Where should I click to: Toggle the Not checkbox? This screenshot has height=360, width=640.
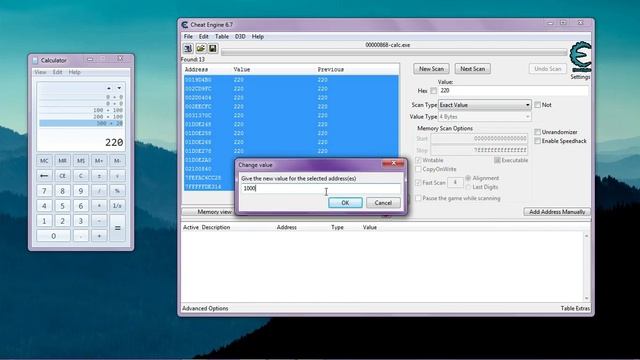[x=538, y=105]
